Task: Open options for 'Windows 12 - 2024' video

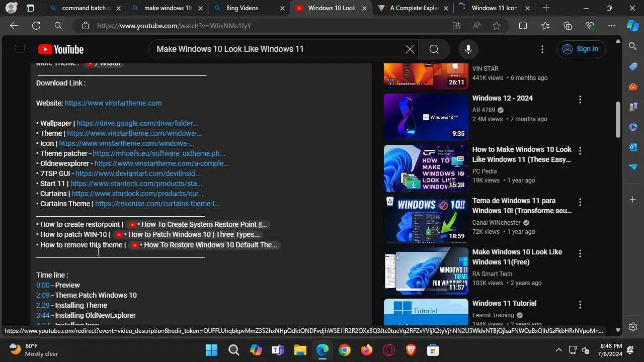Action: tap(580, 100)
